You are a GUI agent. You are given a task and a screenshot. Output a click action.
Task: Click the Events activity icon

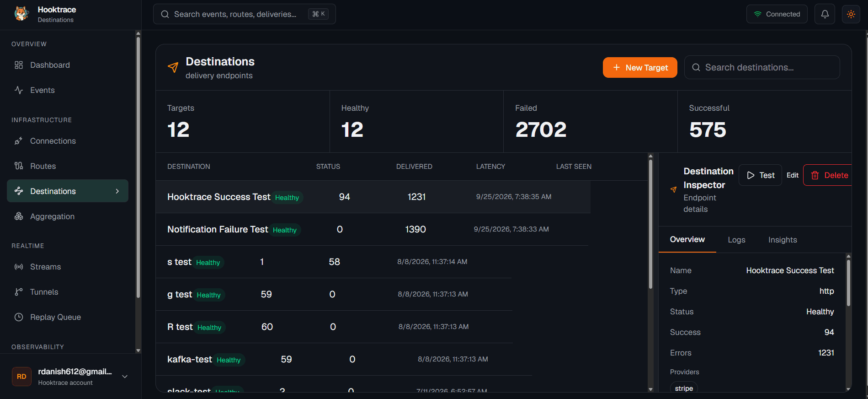[19, 90]
